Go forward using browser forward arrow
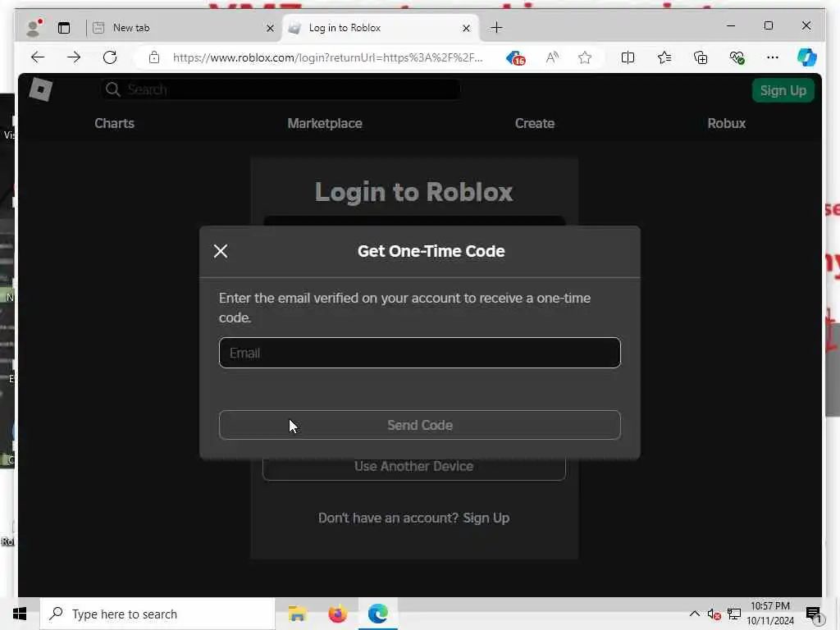The image size is (840, 630). point(74,57)
